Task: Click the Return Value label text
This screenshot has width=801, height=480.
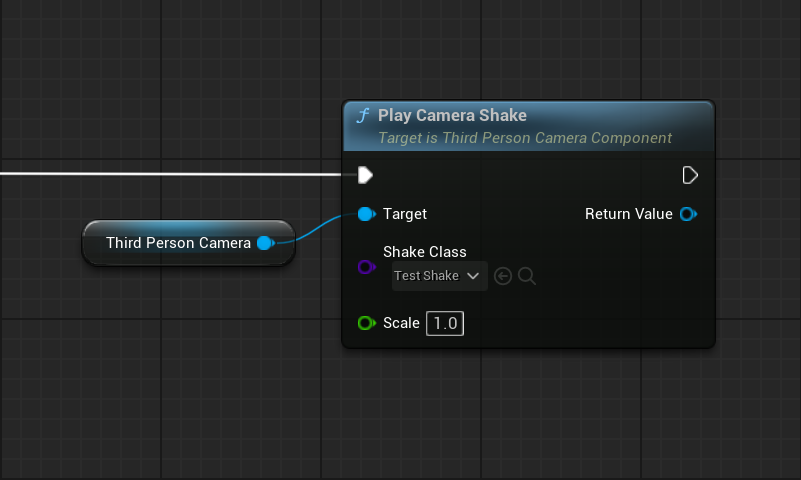Action: pyautogui.click(x=628, y=214)
